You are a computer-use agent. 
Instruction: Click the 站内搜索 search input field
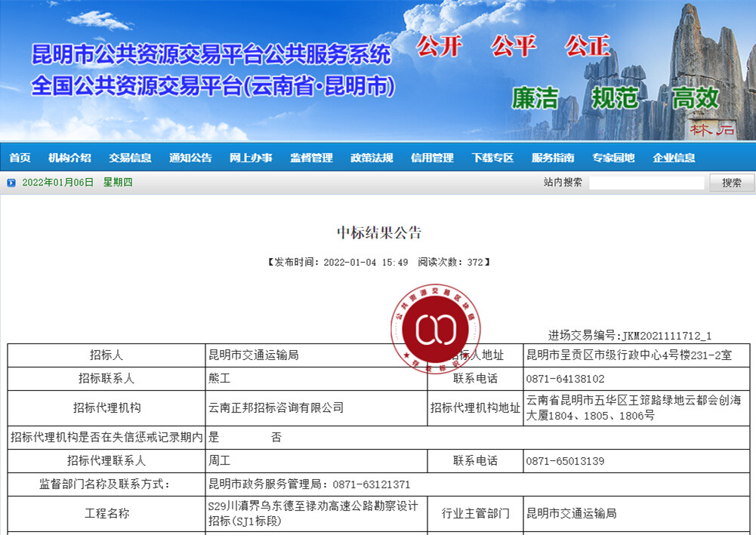click(x=646, y=183)
